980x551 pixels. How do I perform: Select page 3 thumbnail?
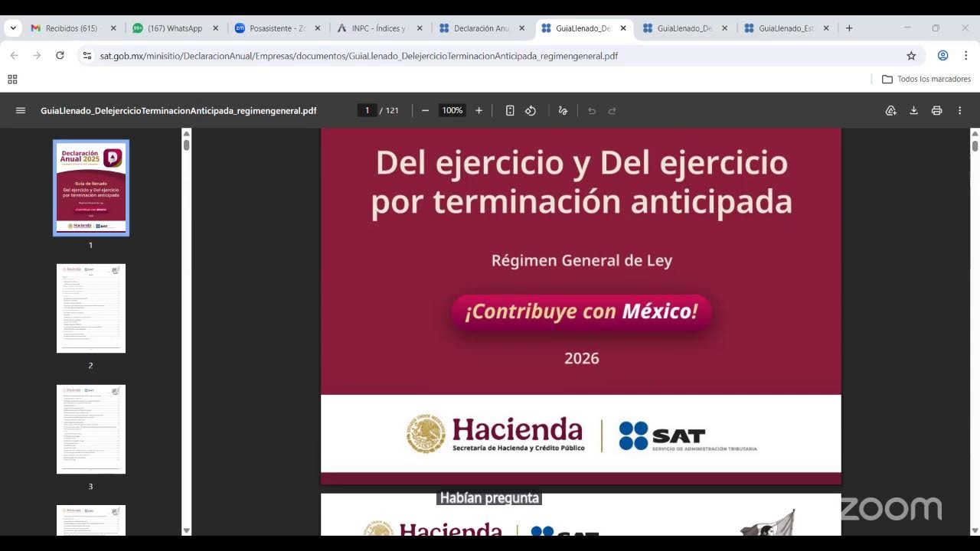(91, 429)
